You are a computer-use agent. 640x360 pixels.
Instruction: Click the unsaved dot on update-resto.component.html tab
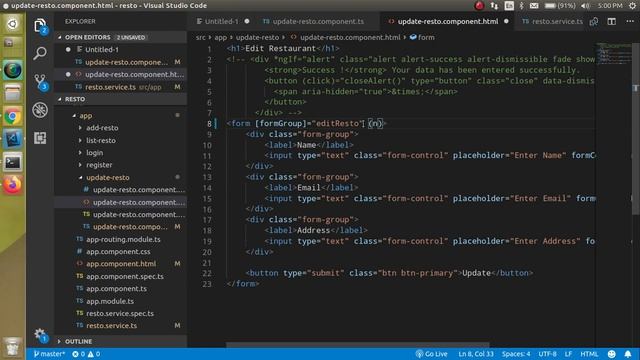point(506,21)
